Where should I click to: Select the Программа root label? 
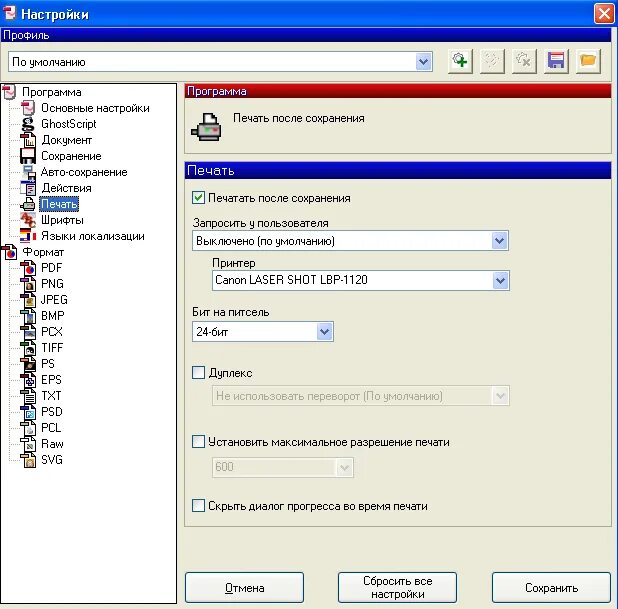tap(52, 92)
